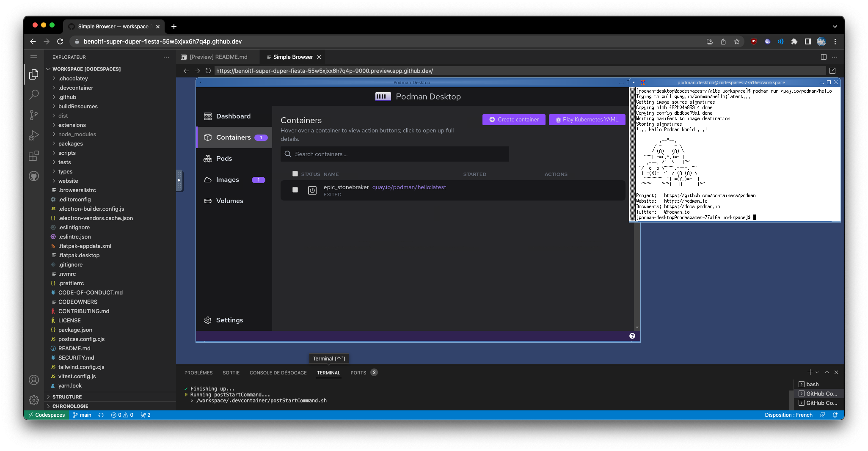
Task: Check the epic_stonebraker container checkbox
Action: (x=295, y=190)
